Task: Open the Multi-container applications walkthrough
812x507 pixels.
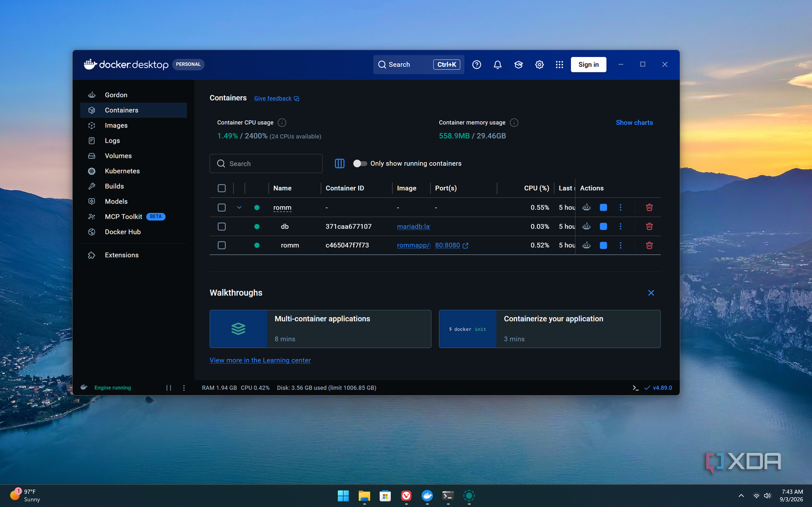Action: point(320,329)
